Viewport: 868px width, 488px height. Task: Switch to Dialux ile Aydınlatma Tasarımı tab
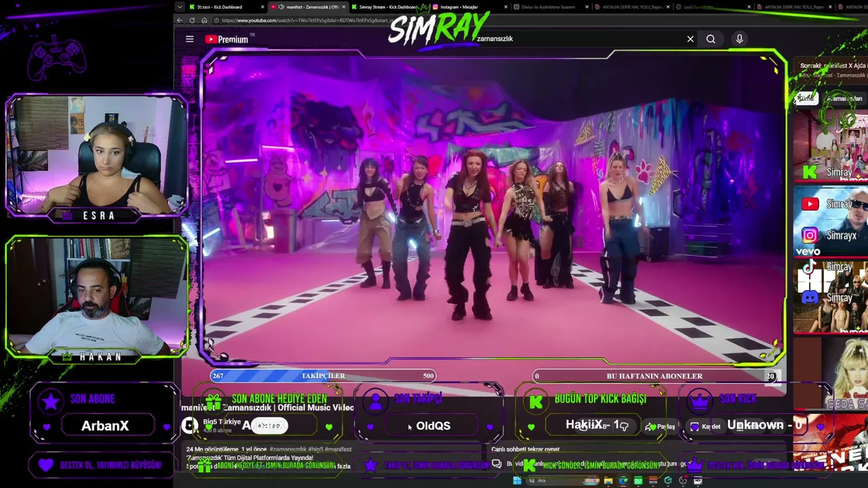point(549,7)
